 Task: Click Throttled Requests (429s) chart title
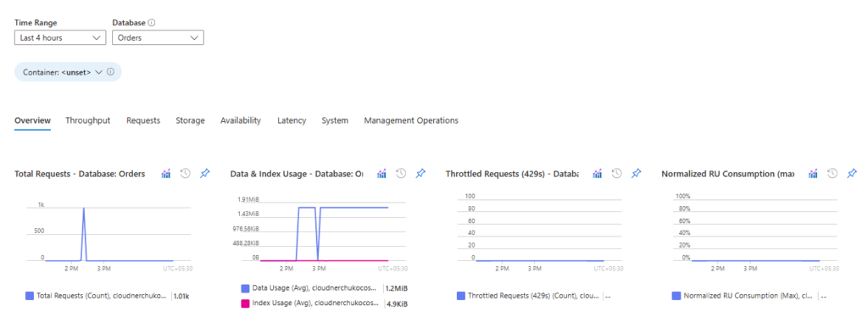[512, 174]
